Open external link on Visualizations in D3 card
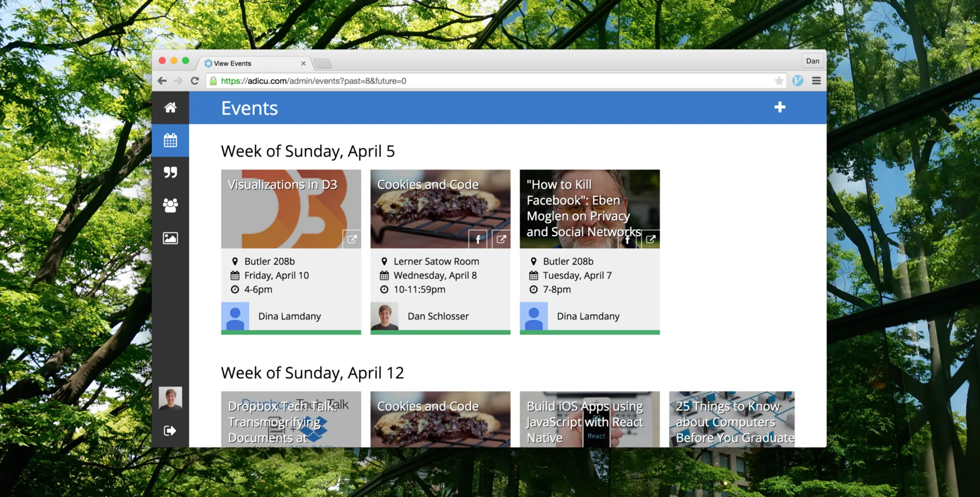 coord(352,239)
